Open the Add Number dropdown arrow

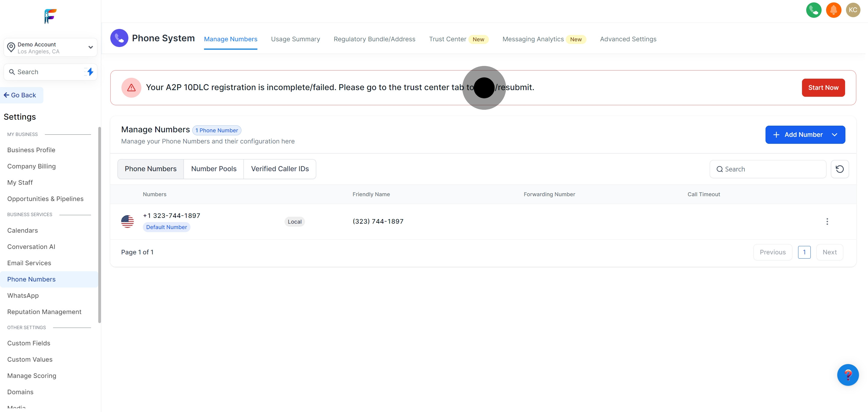(834, 135)
